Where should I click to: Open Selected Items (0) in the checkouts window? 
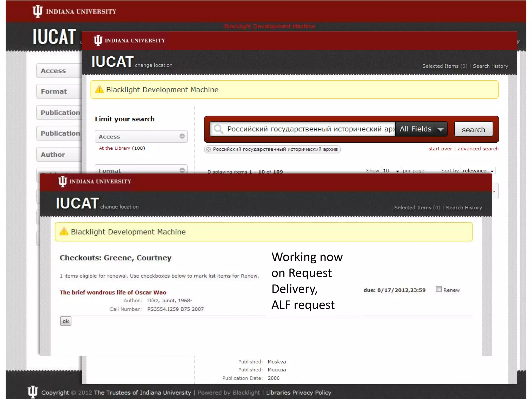click(417, 208)
